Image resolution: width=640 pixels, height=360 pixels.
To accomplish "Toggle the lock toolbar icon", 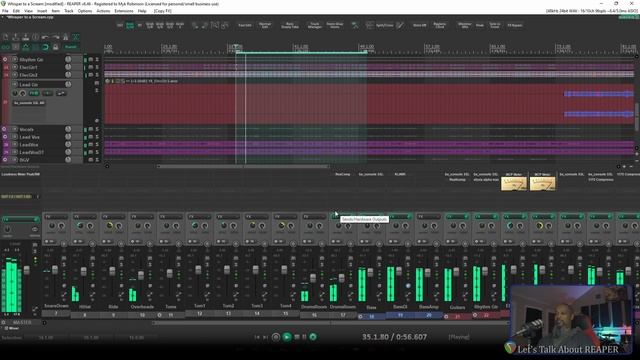I will [56, 47].
